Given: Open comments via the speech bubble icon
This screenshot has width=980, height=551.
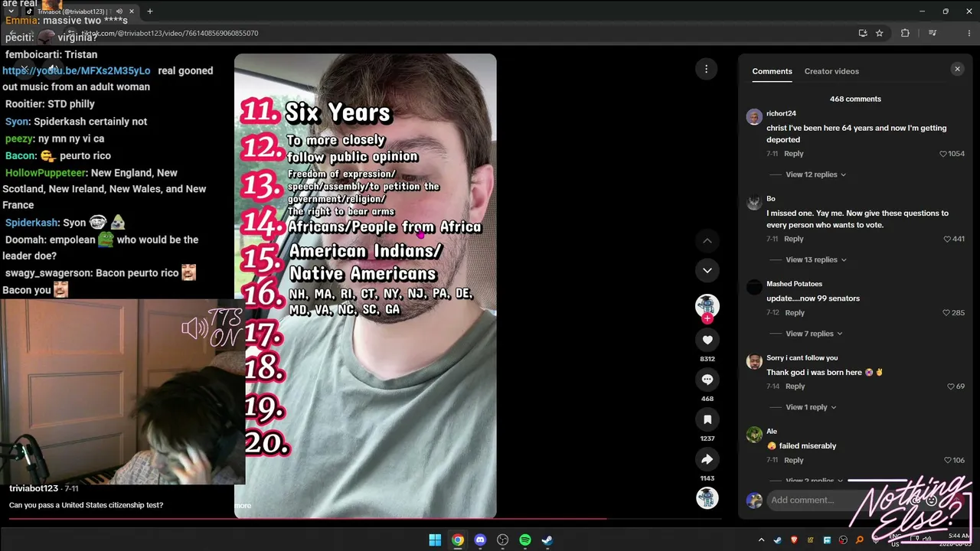Looking at the screenshot, I should tap(707, 380).
